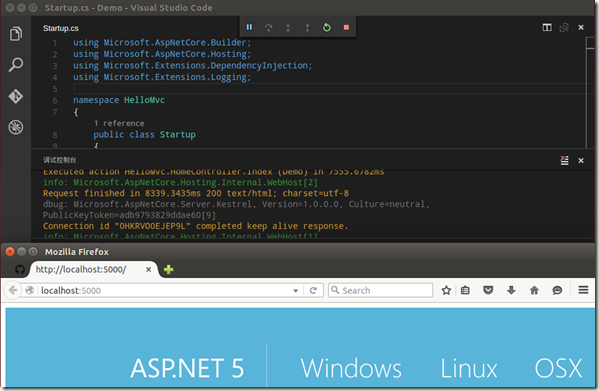Click the Firefox Search input field
The width and height of the screenshot is (599, 391).
pyautogui.click(x=380, y=290)
